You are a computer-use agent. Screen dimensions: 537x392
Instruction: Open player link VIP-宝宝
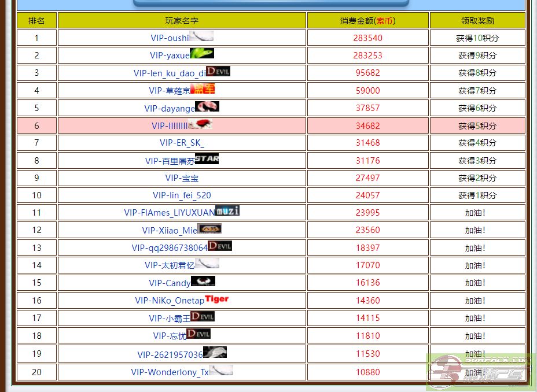point(182,178)
